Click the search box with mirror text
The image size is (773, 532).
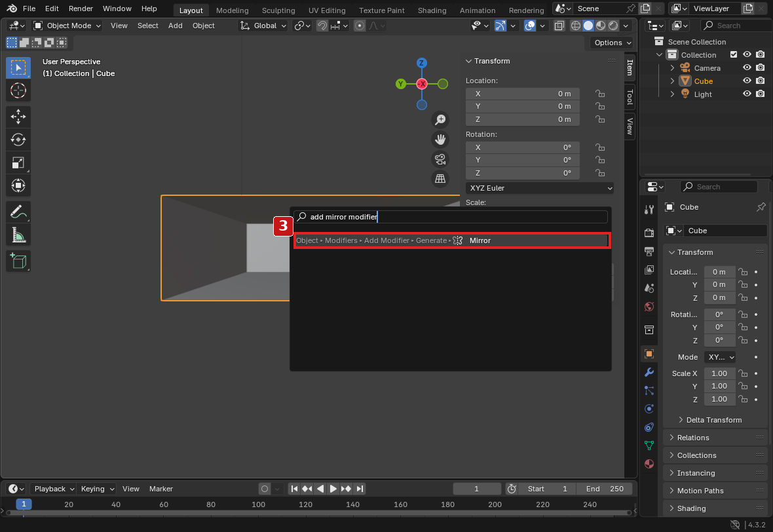[451, 217]
